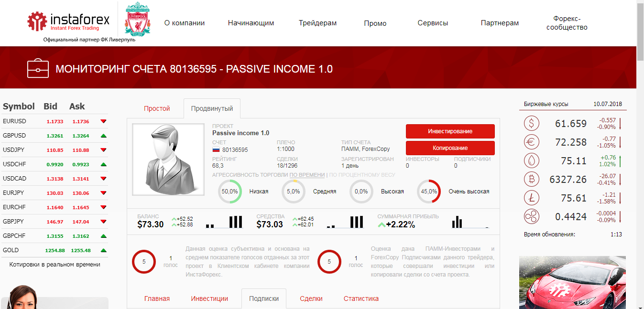Image resolution: width=644 pixels, height=309 pixels.
Task: Click the GOLD green up arrow
Action: [103, 250]
